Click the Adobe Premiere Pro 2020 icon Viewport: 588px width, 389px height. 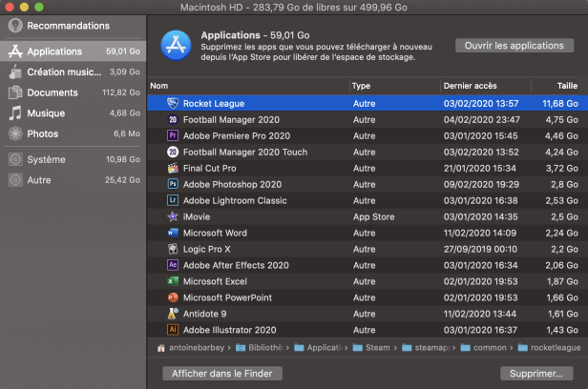point(173,135)
